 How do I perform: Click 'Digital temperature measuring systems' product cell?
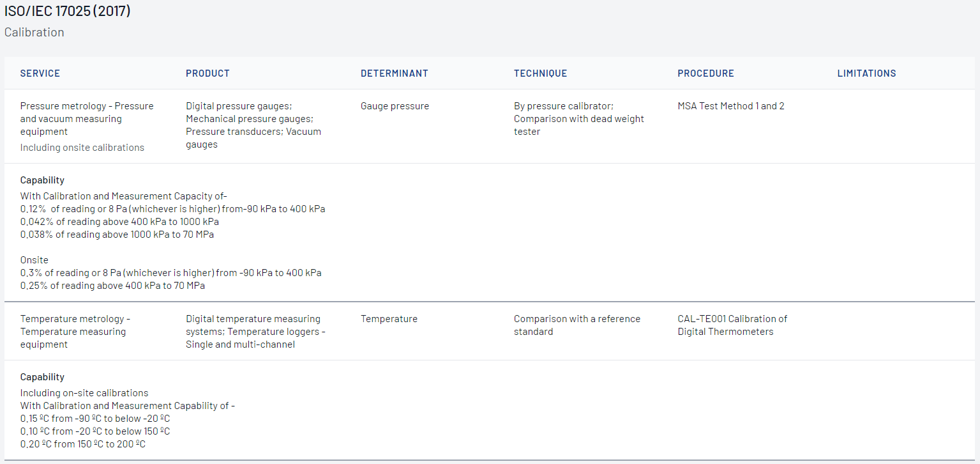pyautogui.click(x=255, y=332)
